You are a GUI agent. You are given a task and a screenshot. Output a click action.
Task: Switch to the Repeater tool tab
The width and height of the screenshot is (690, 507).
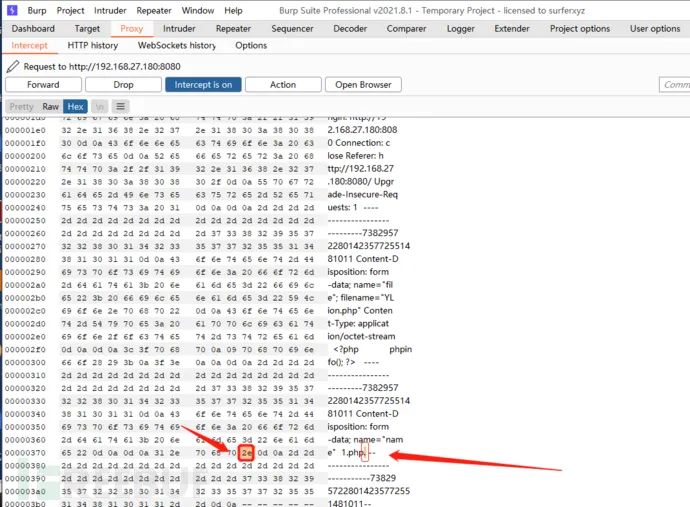tap(233, 29)
